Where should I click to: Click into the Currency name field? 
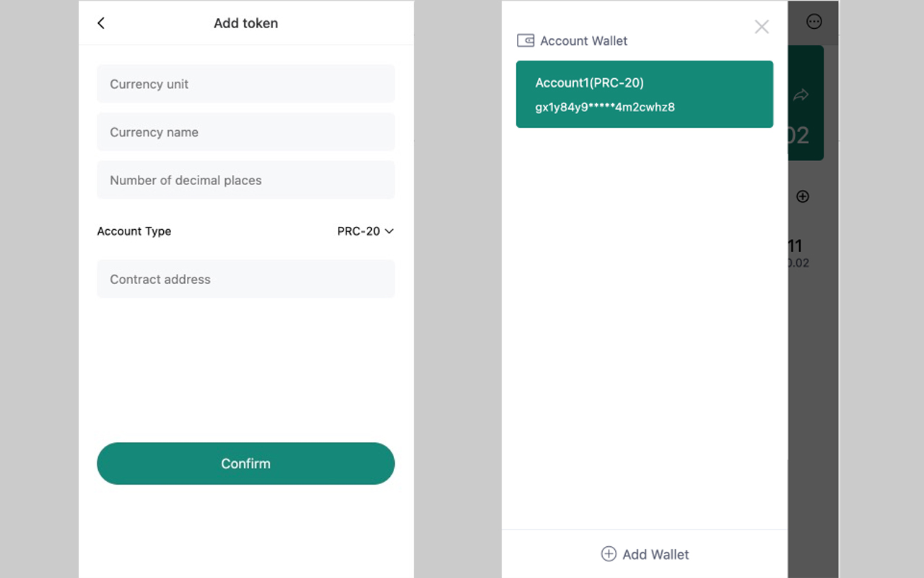point(245,132)
